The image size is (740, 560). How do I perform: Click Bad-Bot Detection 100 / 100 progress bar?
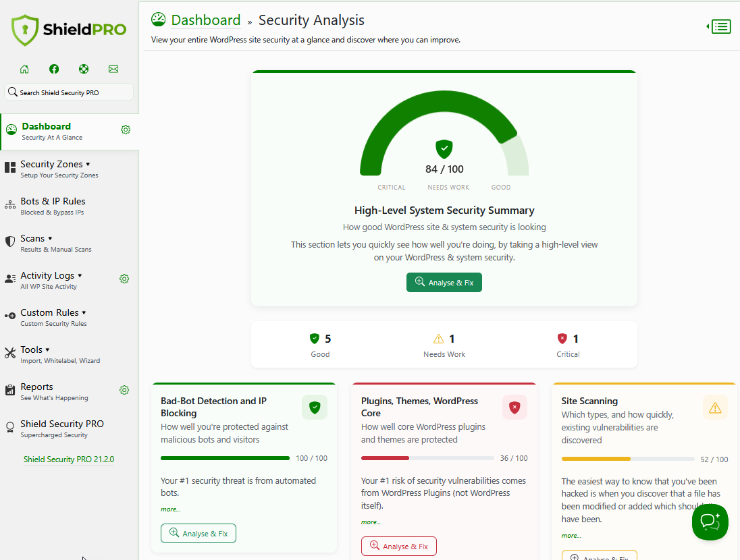(225, 458)
